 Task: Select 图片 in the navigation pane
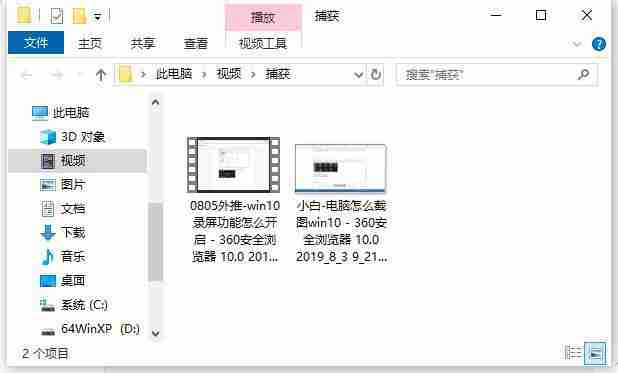[63, 185]
